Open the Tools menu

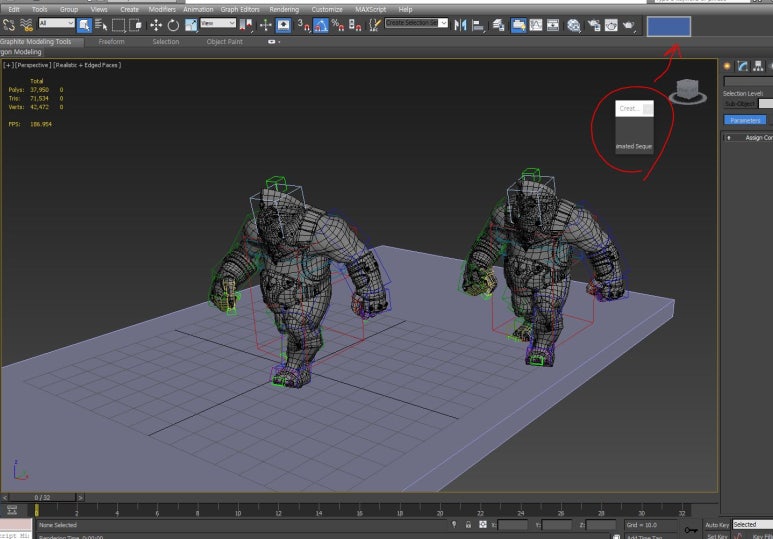point(39,9)
